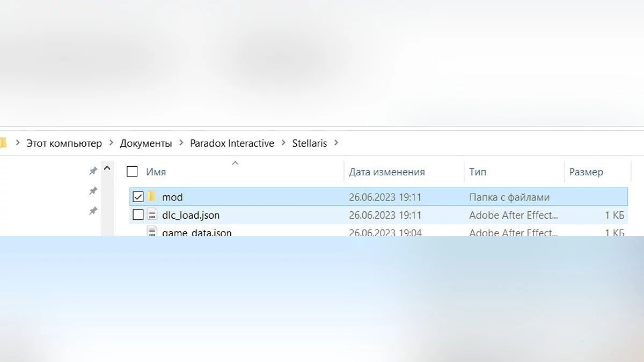The image size is (644, 362).
Task: Click the folder icon in address bar
Action: click(3, 143)
